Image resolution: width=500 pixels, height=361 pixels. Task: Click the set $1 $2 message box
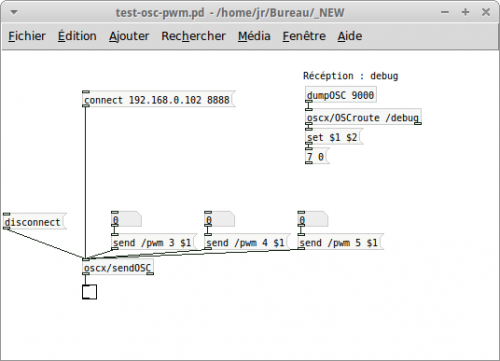click(334, 137)
